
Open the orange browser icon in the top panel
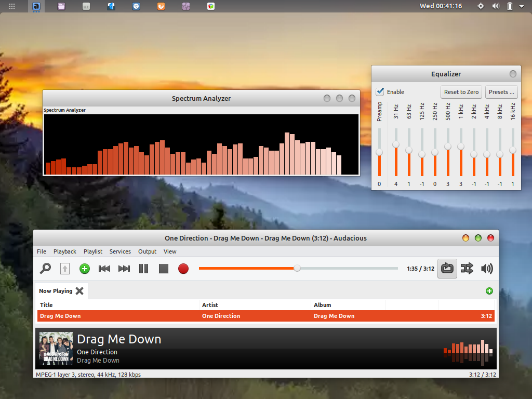pos(161,6)
